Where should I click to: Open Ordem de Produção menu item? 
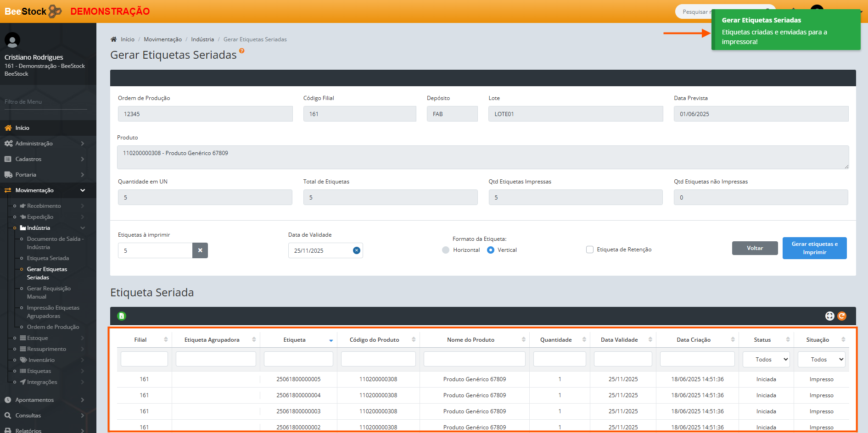tap(53, 327)
